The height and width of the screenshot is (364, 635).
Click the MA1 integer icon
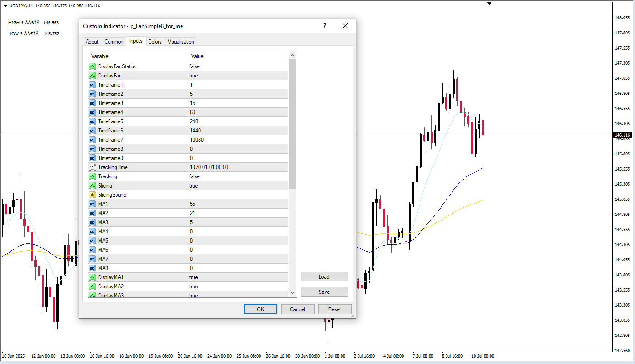point(92,204)
